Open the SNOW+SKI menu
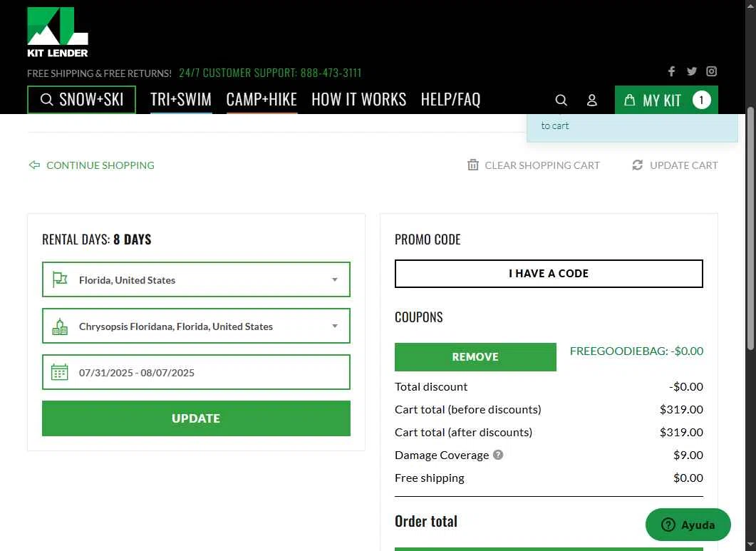Viewport: 756px width, 551px height. pyautogui.click(x=81, y=99)
